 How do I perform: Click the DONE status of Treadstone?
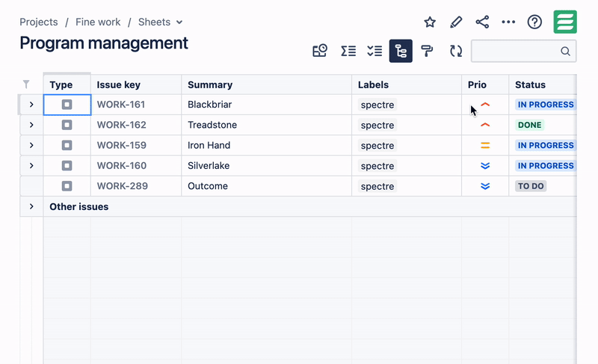coord(530,125)
